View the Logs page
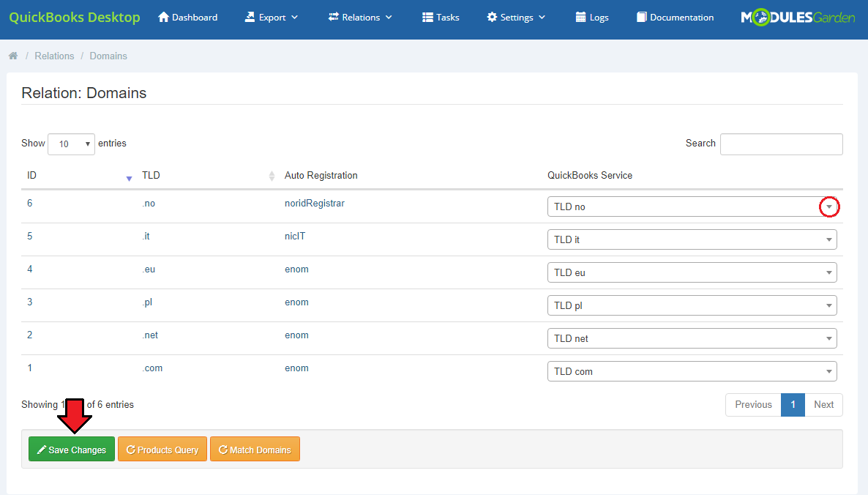 [x=591, y=18]
